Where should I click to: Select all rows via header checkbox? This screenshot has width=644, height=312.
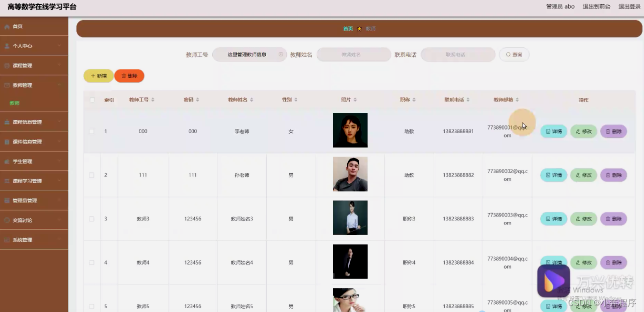[x=92, y=100]
